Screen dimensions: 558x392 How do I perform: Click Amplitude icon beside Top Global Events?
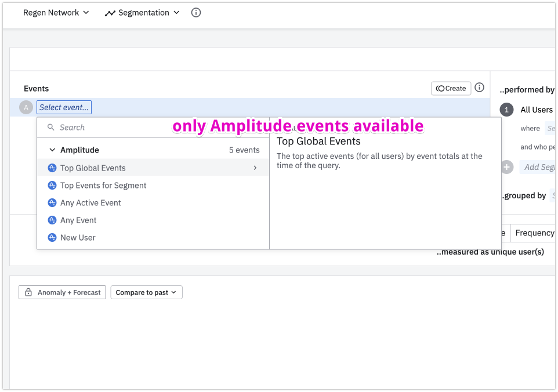click(52, 168)
